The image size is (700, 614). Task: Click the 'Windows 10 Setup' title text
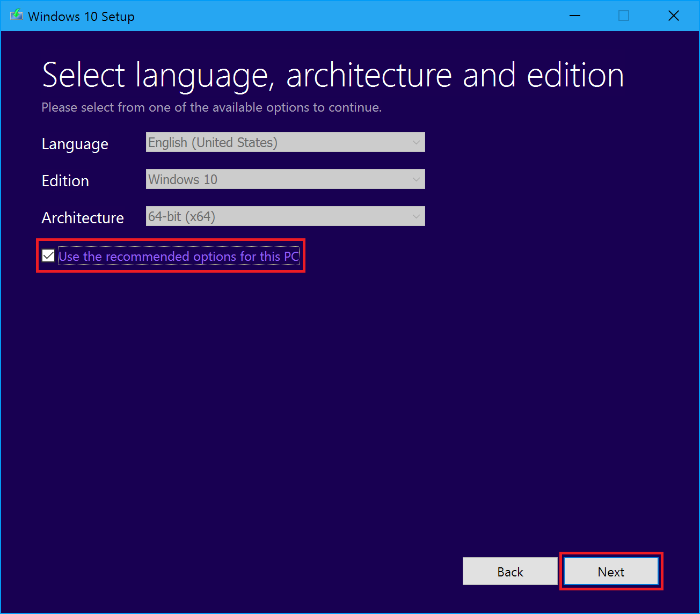click(81, 17)
